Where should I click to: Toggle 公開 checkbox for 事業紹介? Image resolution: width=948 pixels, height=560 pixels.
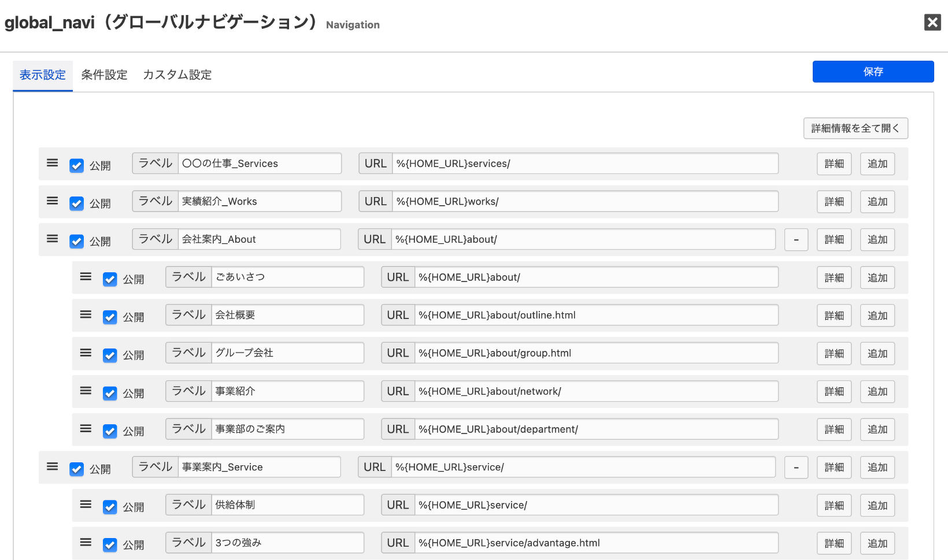tap(110, 394)
